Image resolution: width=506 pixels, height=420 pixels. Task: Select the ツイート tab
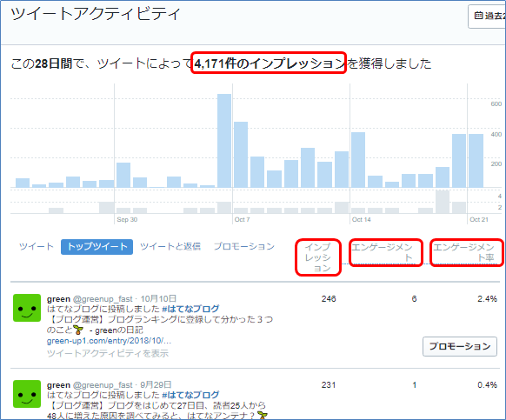click(x=37, y=247)
